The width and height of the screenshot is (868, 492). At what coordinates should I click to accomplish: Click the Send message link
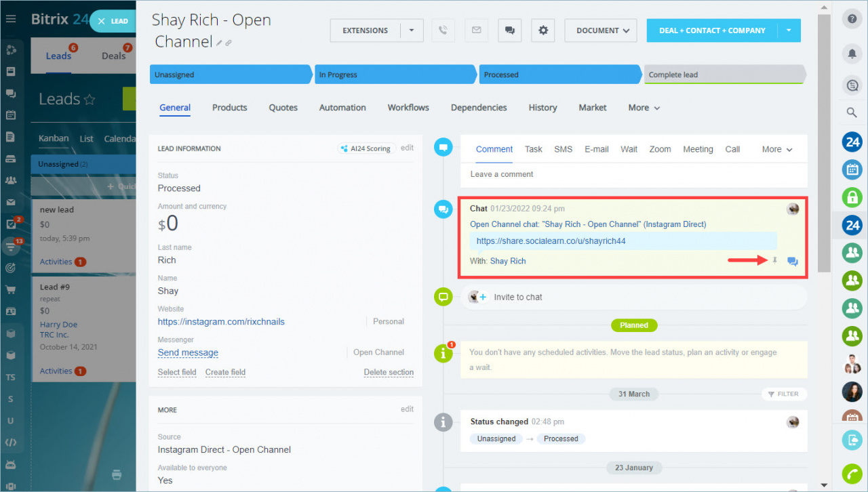(188, 352)
